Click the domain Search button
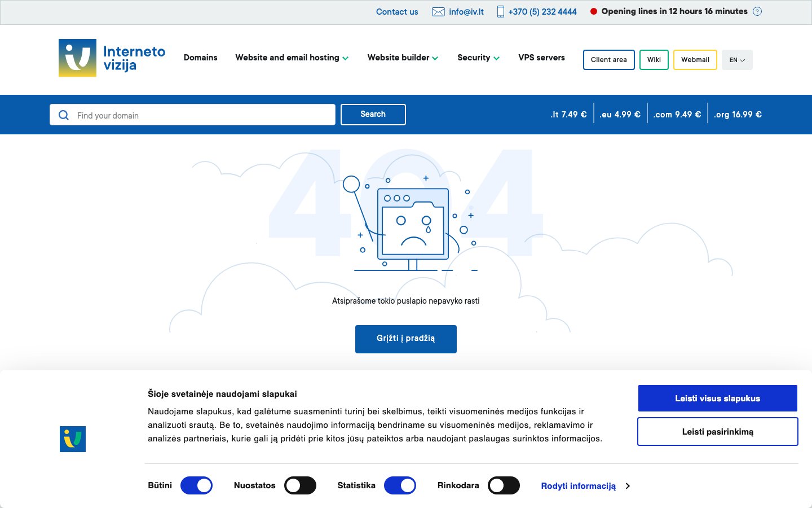Viewport: 812px width, 508px height. click(373, 115)
